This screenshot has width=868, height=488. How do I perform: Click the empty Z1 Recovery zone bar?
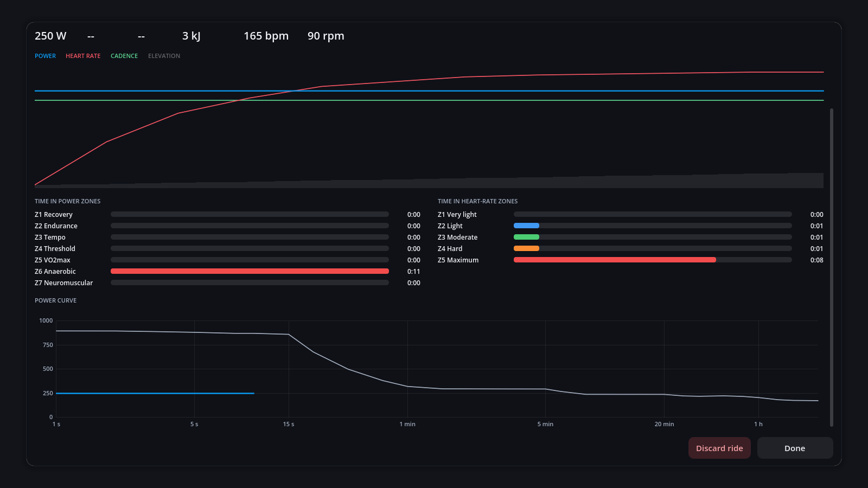(250, 214)
